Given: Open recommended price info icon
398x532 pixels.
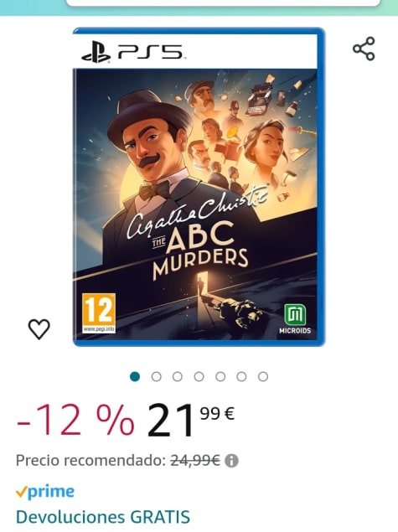Looking at the screenshot, I should 231,461.
